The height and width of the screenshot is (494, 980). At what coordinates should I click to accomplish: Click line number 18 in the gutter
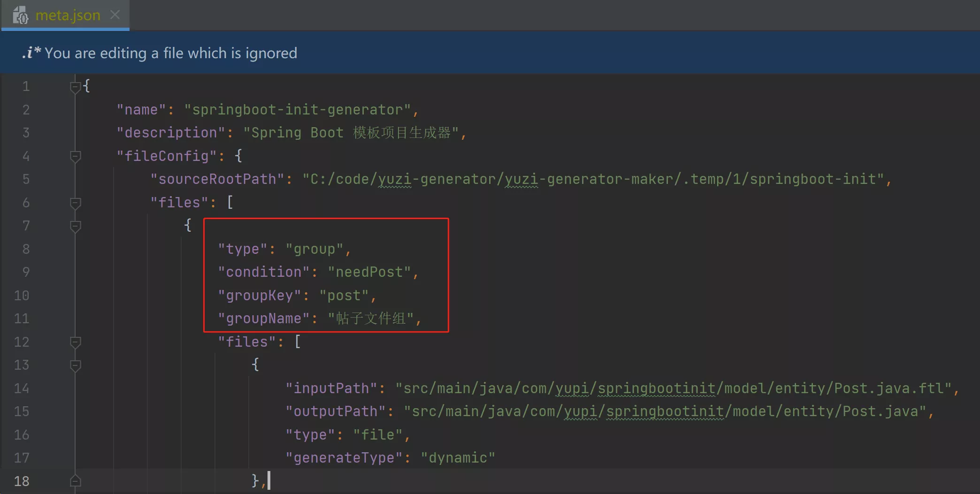[x=22, y=481]
